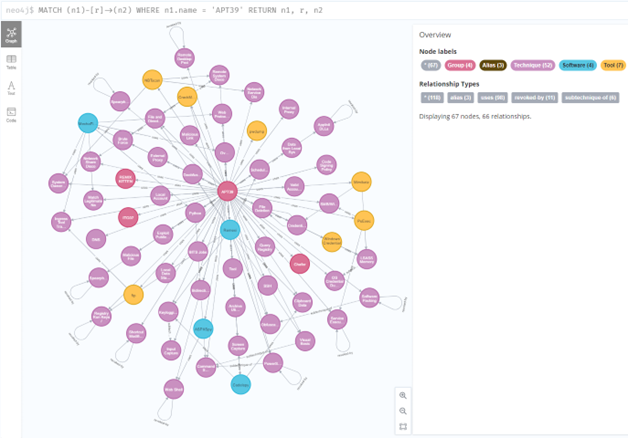The height and width of the screenshot is (438, 628).
Task: Zoom out of the graph
Action: point(403,411)
